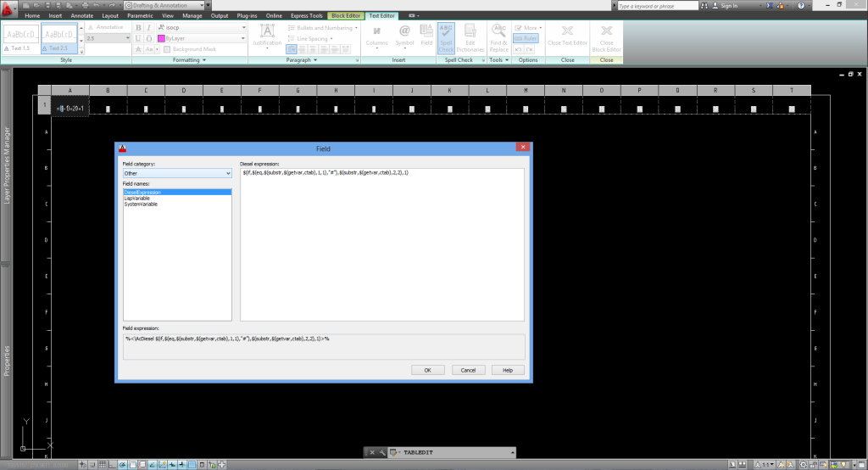Screen dimensions: 868x470
Task: Open the Express Tools ribbon tab
Action: click(x=307, y=15)
